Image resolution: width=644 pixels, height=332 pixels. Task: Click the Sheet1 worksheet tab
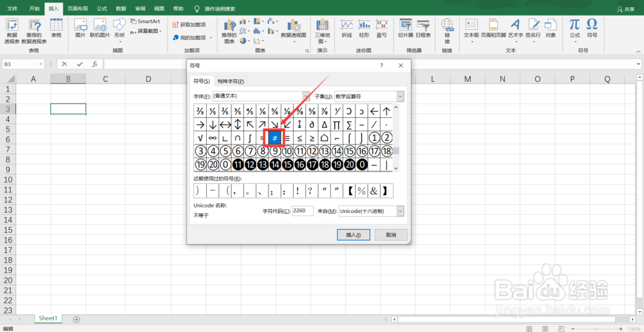coord(48,318)
